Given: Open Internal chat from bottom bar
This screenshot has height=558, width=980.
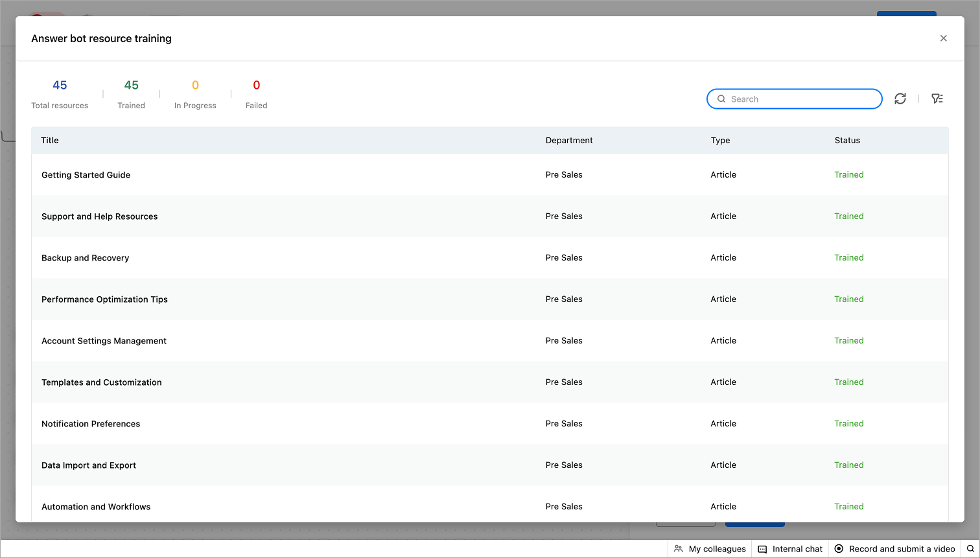Looking at the screenshot, I should pyautogui.click(x=790, y=549).
